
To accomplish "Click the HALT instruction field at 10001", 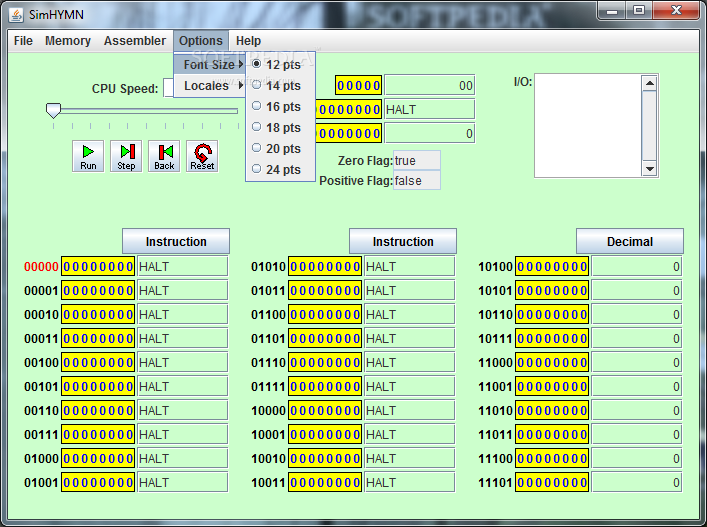I will (409, 435).
